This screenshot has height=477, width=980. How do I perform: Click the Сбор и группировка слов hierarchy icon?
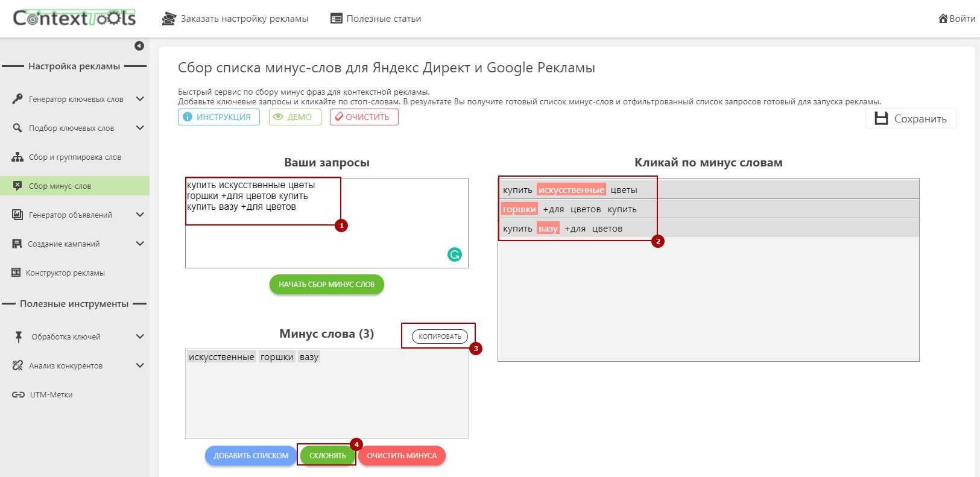pyautogui.click(x=17, y=157)
